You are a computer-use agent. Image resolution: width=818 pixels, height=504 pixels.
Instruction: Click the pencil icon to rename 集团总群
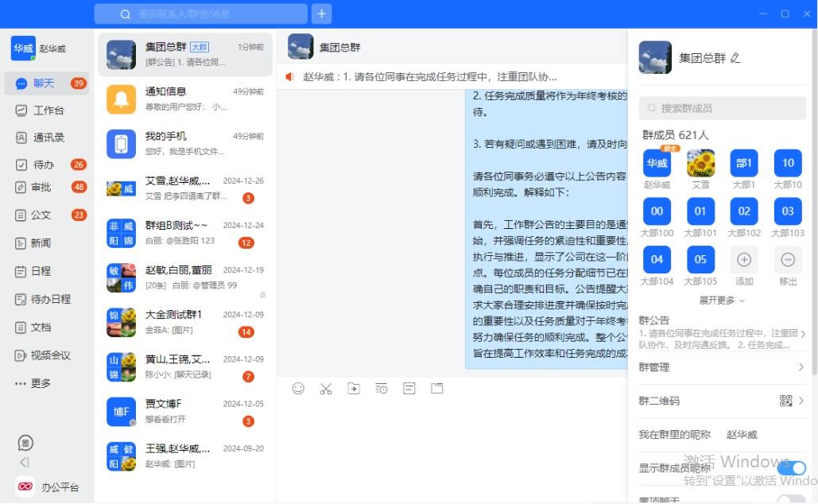(735, 58)
